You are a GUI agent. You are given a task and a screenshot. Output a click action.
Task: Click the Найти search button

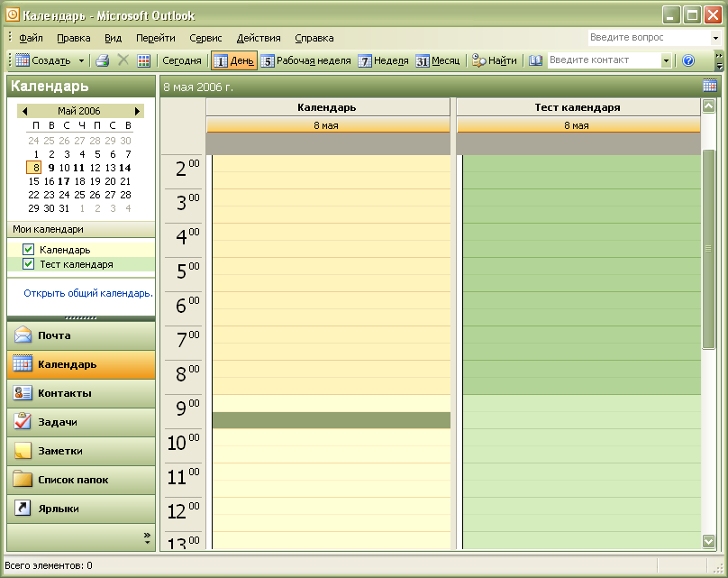click(495, 60)
